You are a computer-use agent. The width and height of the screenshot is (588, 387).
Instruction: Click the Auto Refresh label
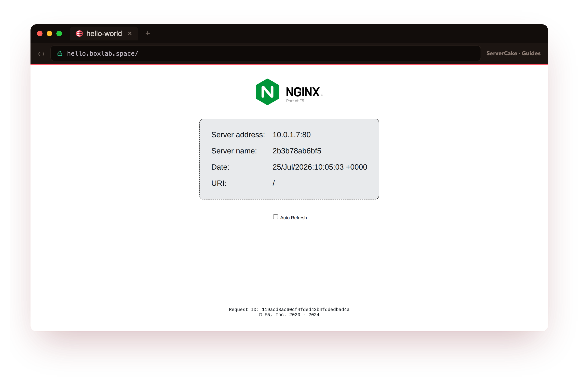293,218
